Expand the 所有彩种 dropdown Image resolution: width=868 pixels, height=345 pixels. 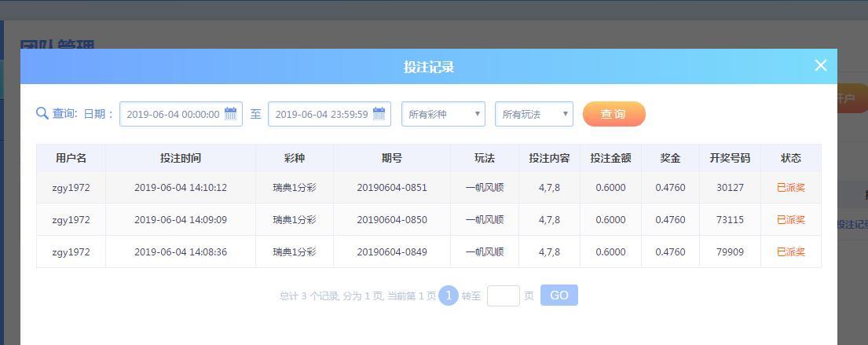[x=443, y=114]
